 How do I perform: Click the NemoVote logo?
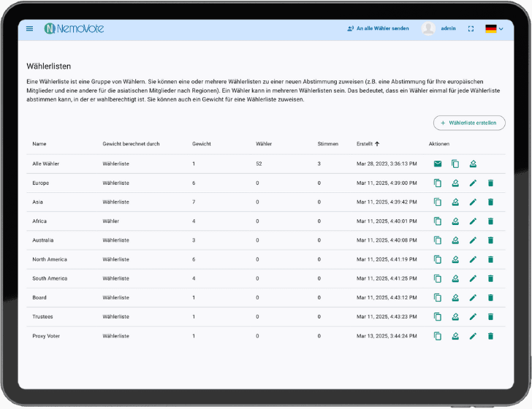click(x=74, y=28)
